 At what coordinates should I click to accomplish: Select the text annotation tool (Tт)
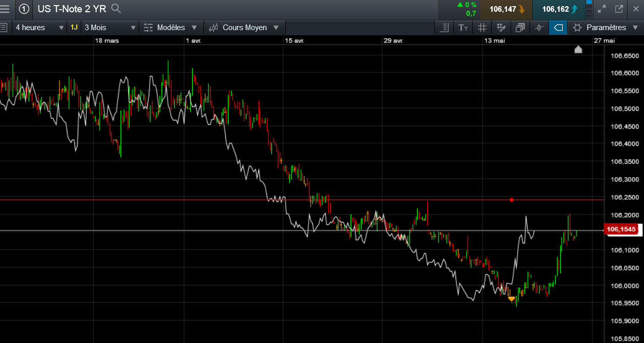point(463,28)
